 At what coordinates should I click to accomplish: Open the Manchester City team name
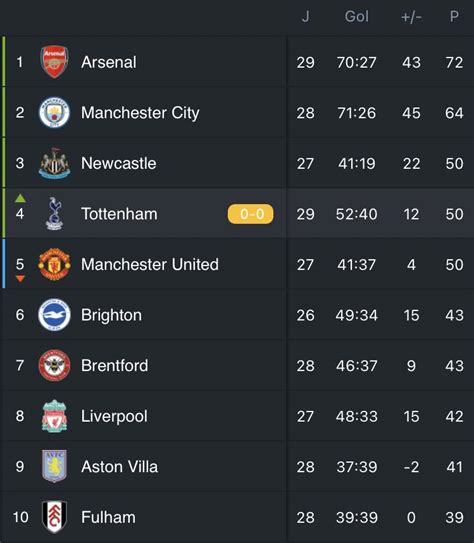tap(140, 113)
